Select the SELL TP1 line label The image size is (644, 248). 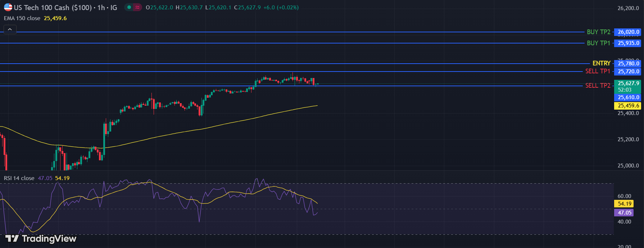598,71
